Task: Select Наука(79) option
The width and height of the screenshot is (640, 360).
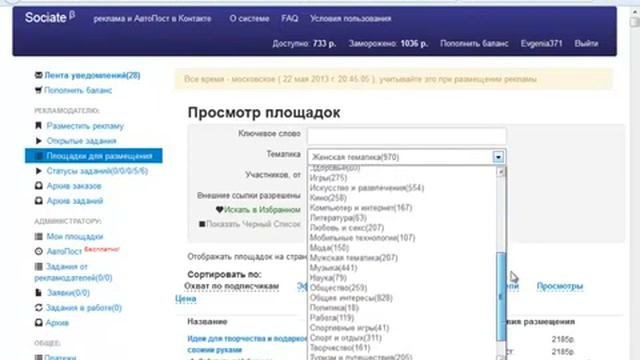Action: pyautogui.click(x=328, y=278)
